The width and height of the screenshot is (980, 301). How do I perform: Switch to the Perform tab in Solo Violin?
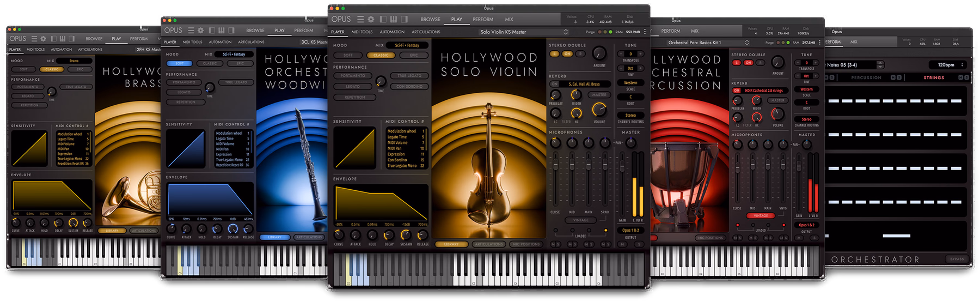[x=483, y=19]
